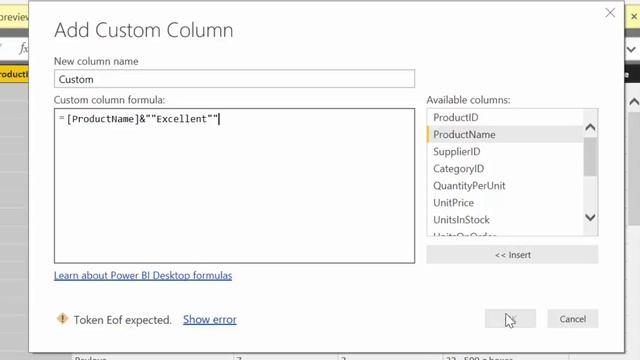Viewport: 640px width, 360px height.
Task: Expand the formula bar chevron at top right
Action: [x=631, y=49]
